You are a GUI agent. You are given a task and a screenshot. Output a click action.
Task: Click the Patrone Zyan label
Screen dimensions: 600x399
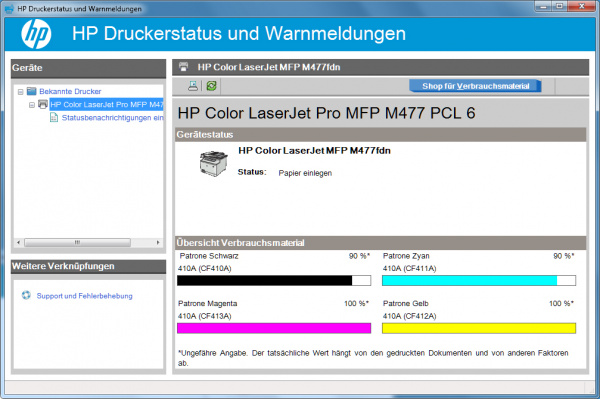(x=406, y=256)
